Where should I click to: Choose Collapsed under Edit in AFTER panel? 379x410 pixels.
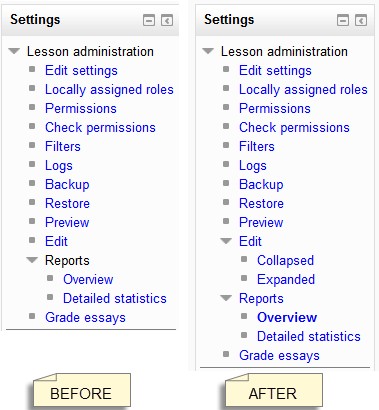(x=285, y=261)
